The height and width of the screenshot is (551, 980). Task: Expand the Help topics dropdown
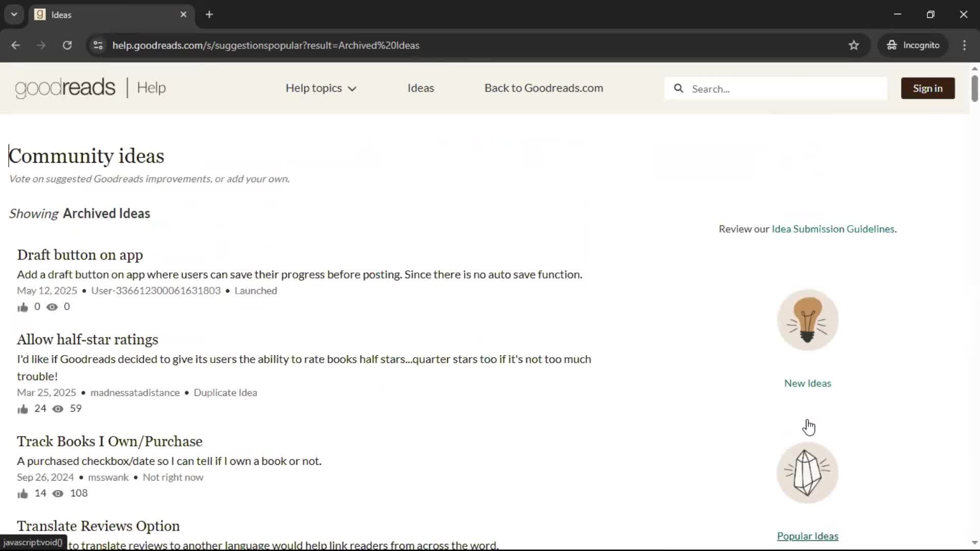[321, 88]
